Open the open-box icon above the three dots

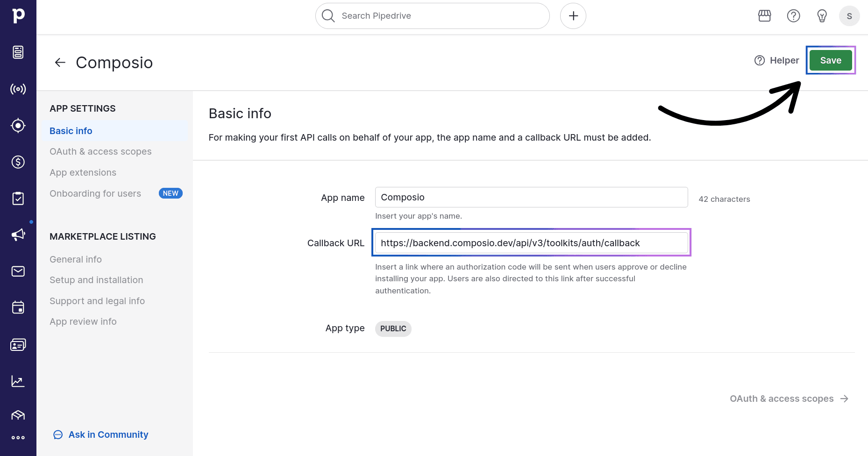(18, 415)
